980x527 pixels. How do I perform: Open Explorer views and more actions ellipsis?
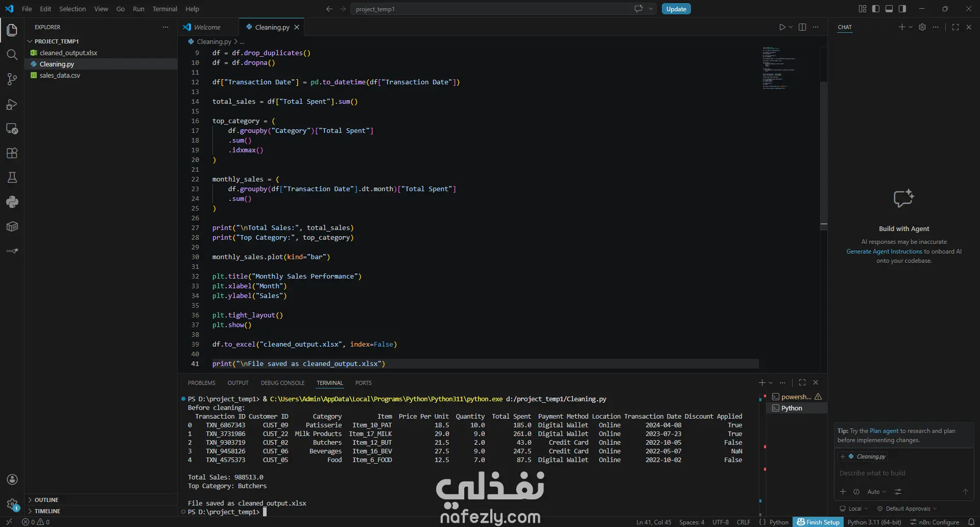pyautogui.click(x=165, y=27)
